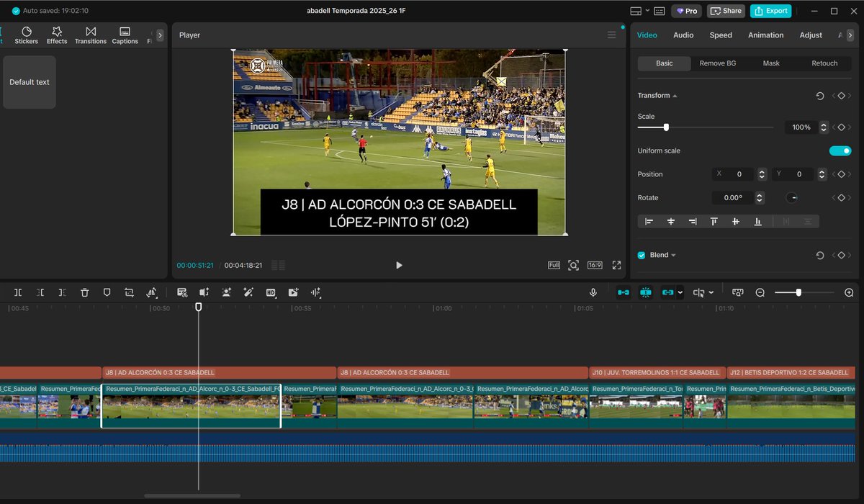The width and height of the screenshot is (864, 504).
Task: Click the Export button
Action: pyautogui.click(x=770, y=11)
